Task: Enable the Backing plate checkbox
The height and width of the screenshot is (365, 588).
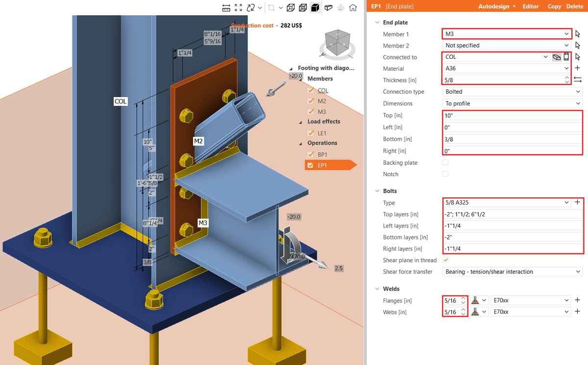Action: click(445, 162)
